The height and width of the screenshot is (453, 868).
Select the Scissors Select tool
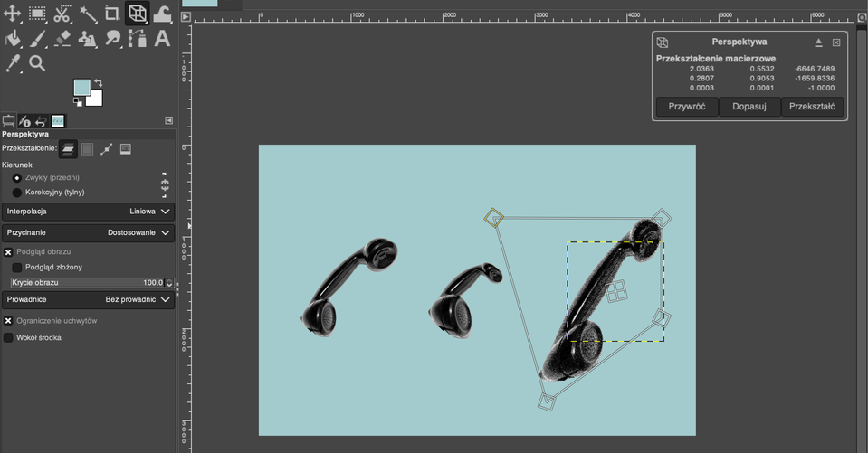click(x=62, y=14)
